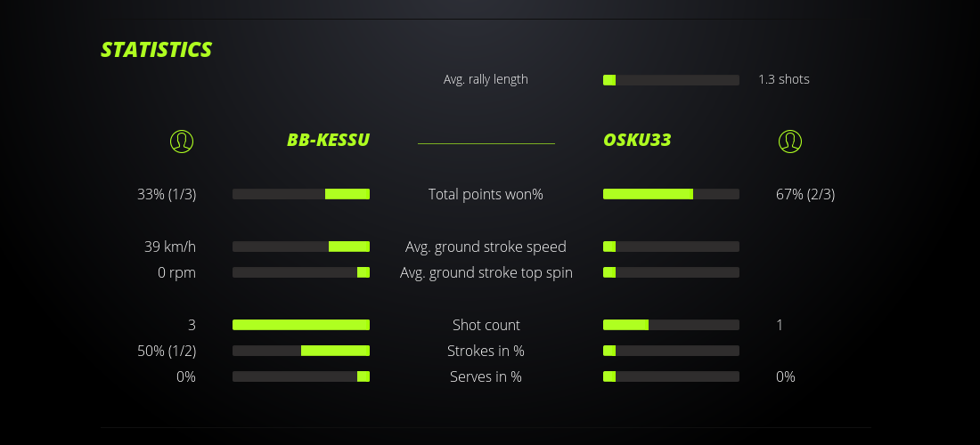The width and height of the screenshot is (980, 445).
Task: Click the Total points won% label
Action: (486, 194)
